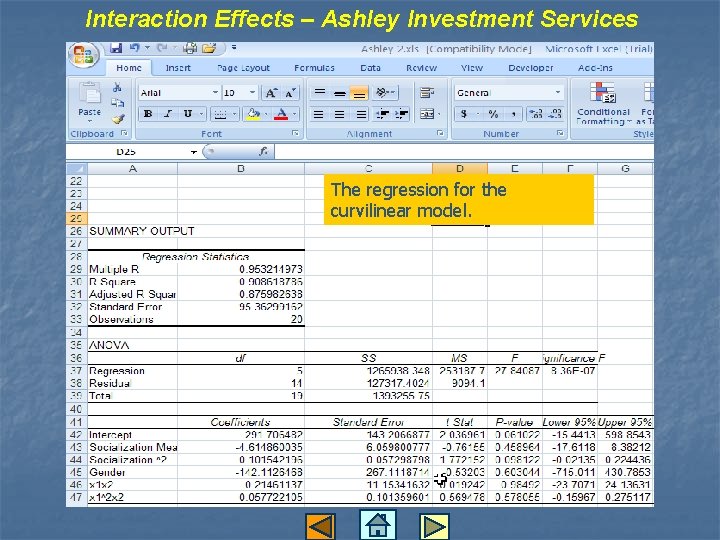Open the Alignment dialog launcher

[x=440, y=133]
